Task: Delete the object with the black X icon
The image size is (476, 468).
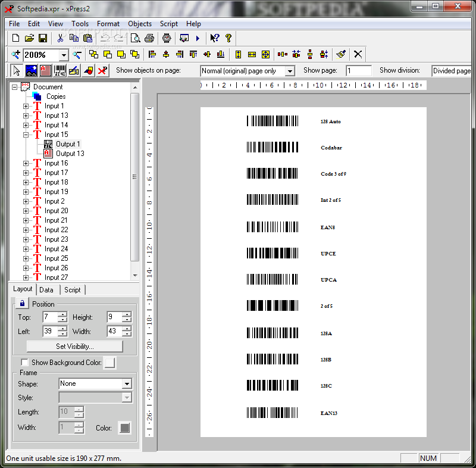Action: [358, 55]
